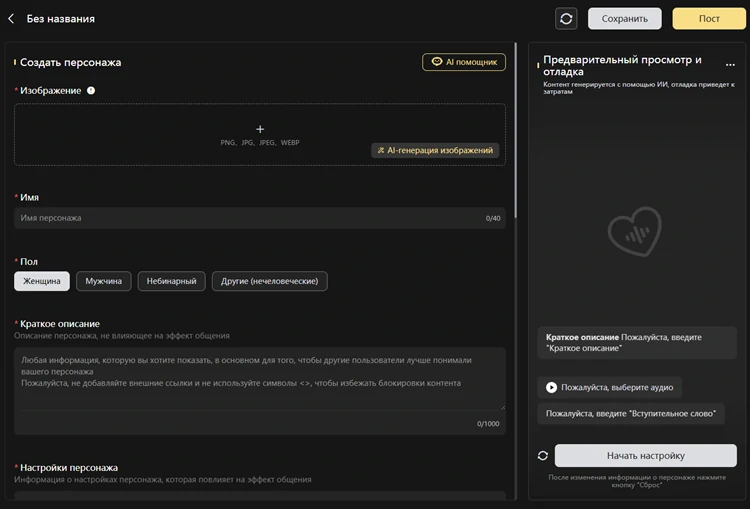
Task: Click the info icon beside Изображение
Action: coord(91,90)
